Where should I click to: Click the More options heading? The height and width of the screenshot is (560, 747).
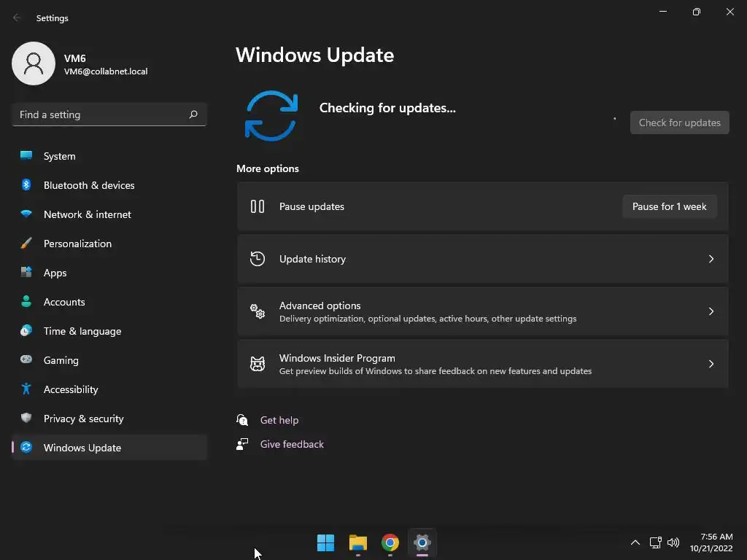[268, 168]
